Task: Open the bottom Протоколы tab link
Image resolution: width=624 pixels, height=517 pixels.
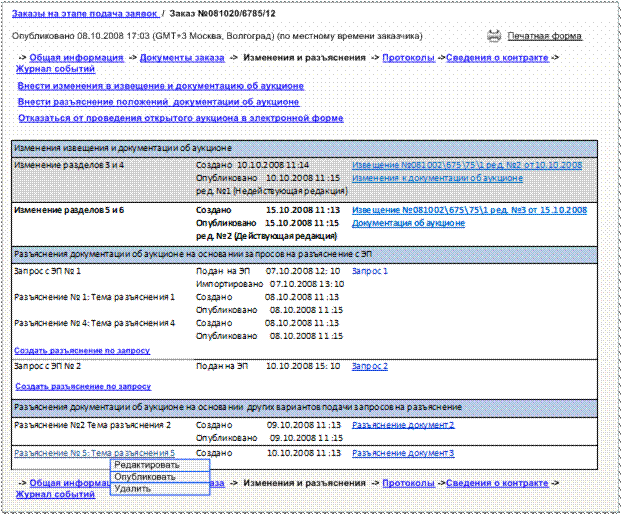Action: click(x=408, y=483)
